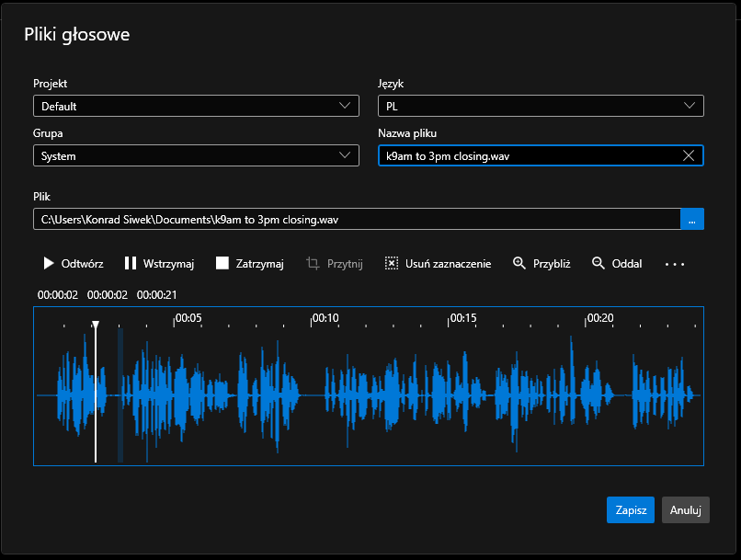Image resolution: width=741 pixels, height=560 pixels.
Task: Save changes with the Zapisz button
Action: (x=630, y=510)
